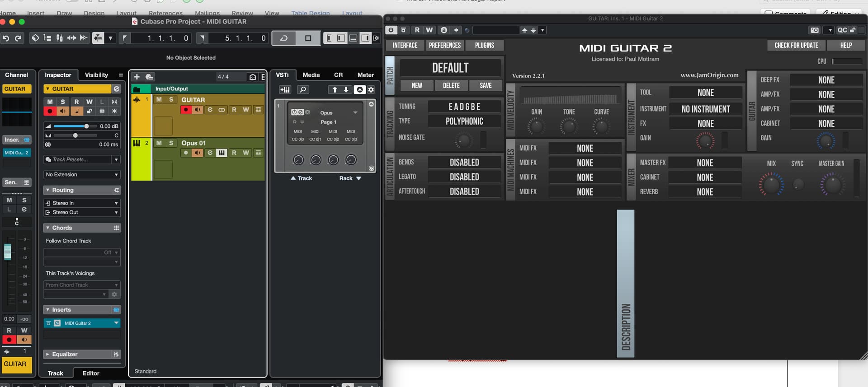Click the Inspector setup equals icon
The width and height of the screenshot is (868, 387).
click(121, 75)
